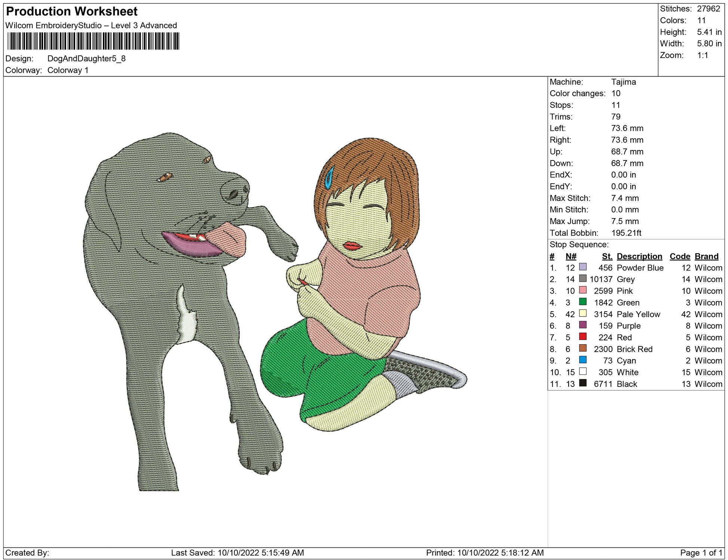728x560 pixels.
Task: Click the embroidered girl figure
Action: (x=359, y=284)
